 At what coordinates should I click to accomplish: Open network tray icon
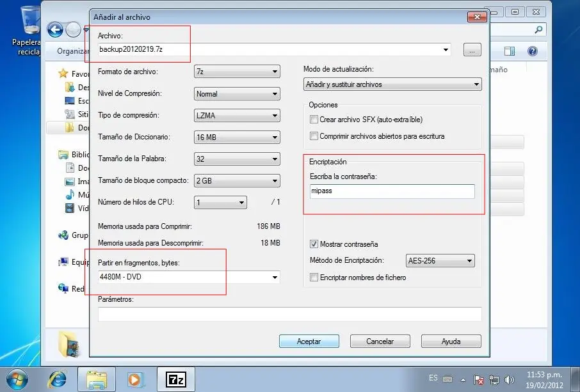click(494, 379)
